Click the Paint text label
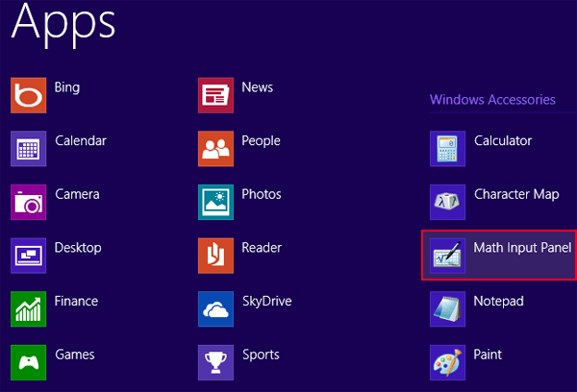577x392 pixels. [488, 355]
